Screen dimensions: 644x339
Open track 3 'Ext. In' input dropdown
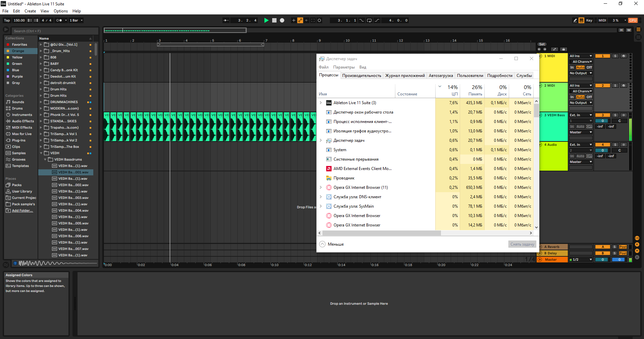coord(581,115)
